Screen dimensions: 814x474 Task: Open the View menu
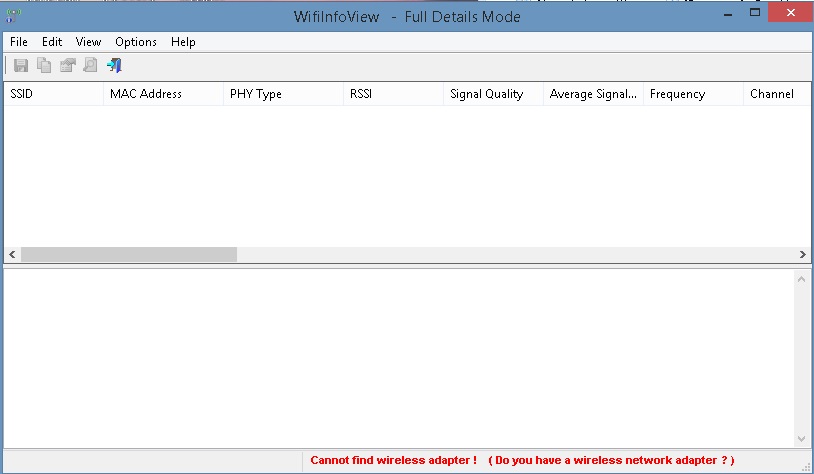coord(88,42)
